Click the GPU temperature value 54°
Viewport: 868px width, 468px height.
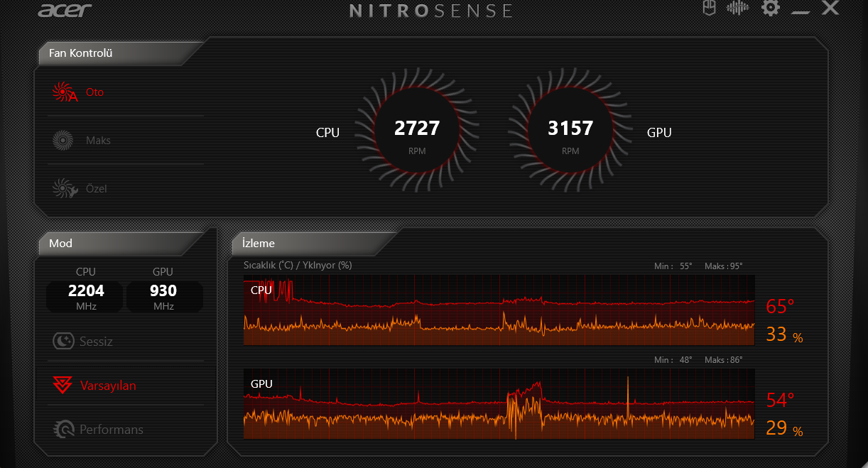click(x=780, y=401)
